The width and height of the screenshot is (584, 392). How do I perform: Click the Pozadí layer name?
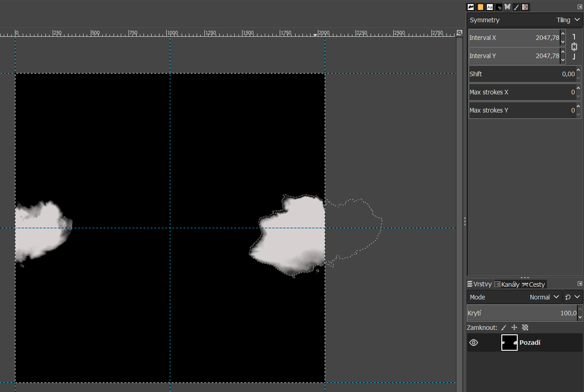click(530, 343)
